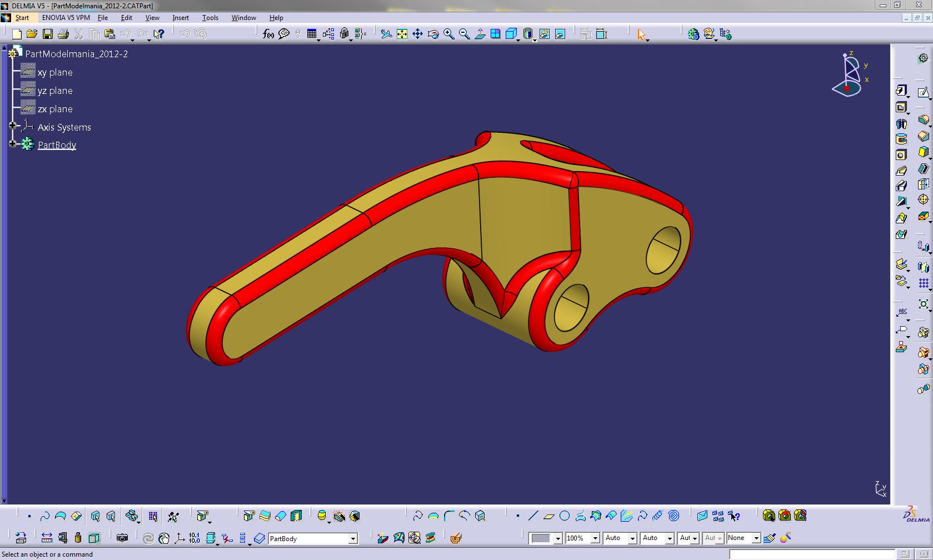The height and width of the screenshot is (560, 933).
Task: Open the Tools menu
Action: point(210,18)
